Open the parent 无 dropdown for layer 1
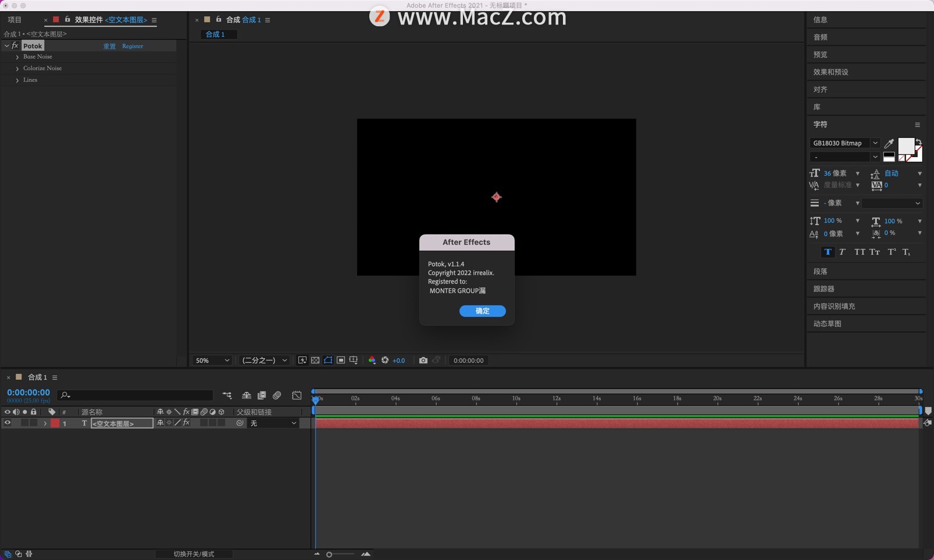Screen dimensions: 934x560 coord(273,423)
